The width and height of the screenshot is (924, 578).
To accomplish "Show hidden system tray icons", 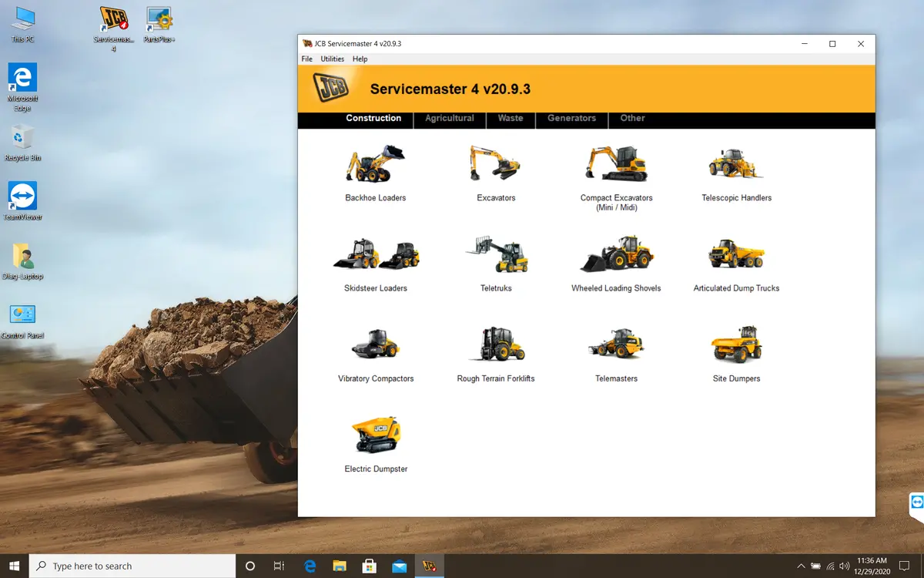I will pyautogui.click(x=801, y=566).
